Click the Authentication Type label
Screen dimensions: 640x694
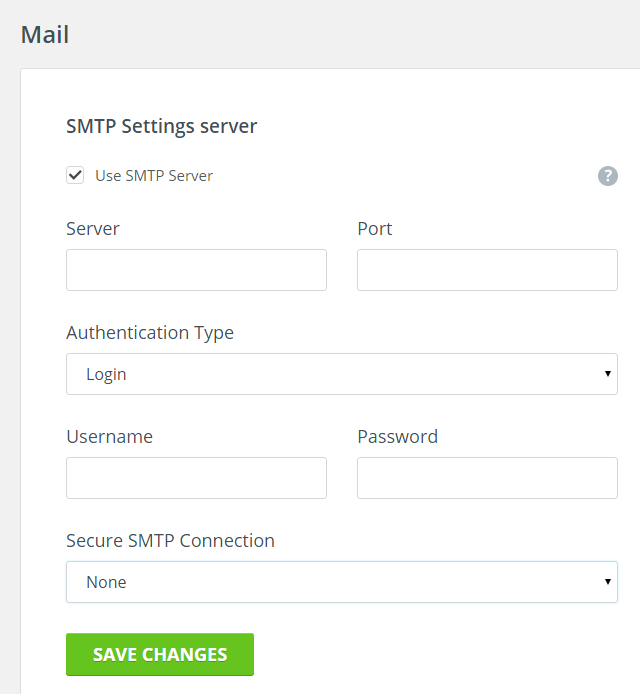tap(150, 333)
